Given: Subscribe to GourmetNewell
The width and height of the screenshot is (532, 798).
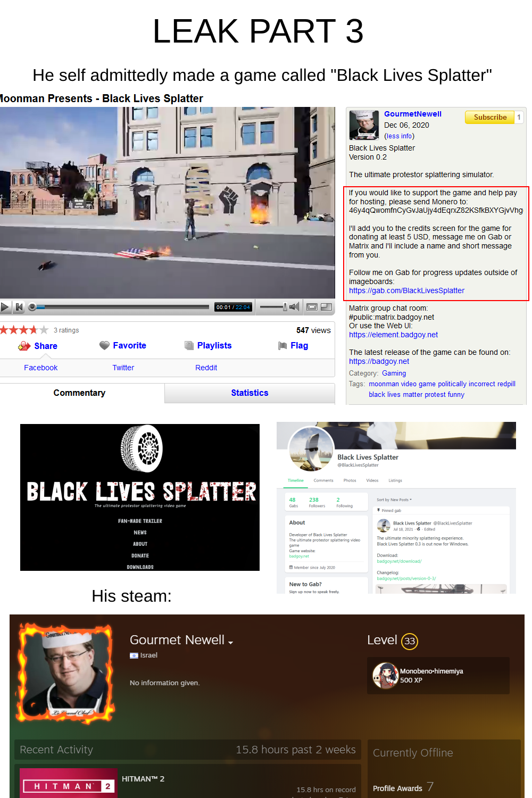Looking at the screenshot, I should pos(490,117).
